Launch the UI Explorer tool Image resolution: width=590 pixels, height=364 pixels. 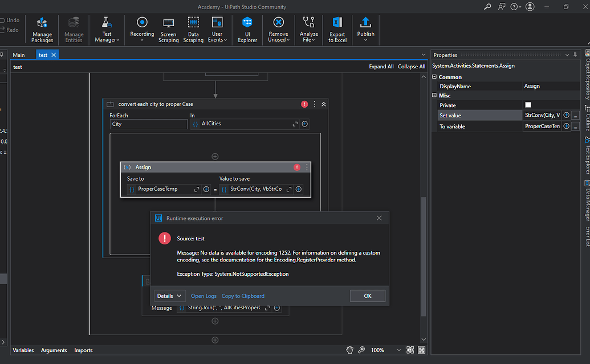[247, 29]
